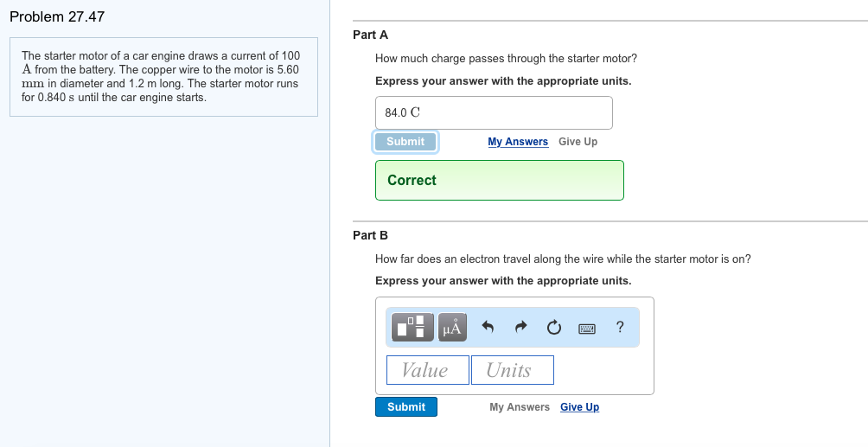Click Give Up text under Part A
The width and height of the screenshot is (868, 447).
578,142
